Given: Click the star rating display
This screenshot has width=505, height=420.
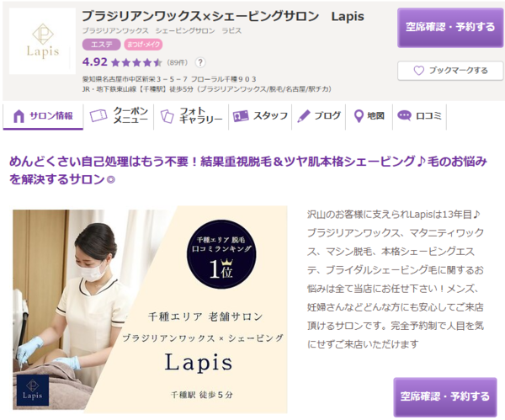Looking at the screenshot, I should pyautogui.click(x=136, y=62).
